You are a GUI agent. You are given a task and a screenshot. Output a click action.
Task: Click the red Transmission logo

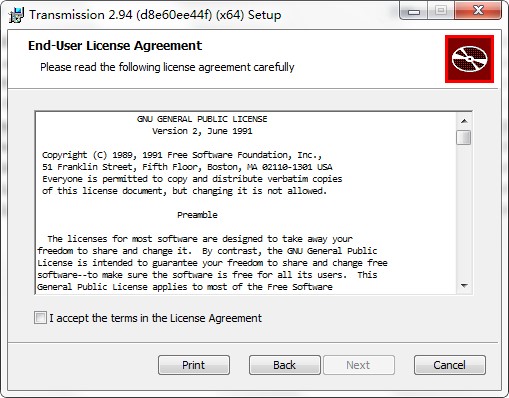click(469, 59)
